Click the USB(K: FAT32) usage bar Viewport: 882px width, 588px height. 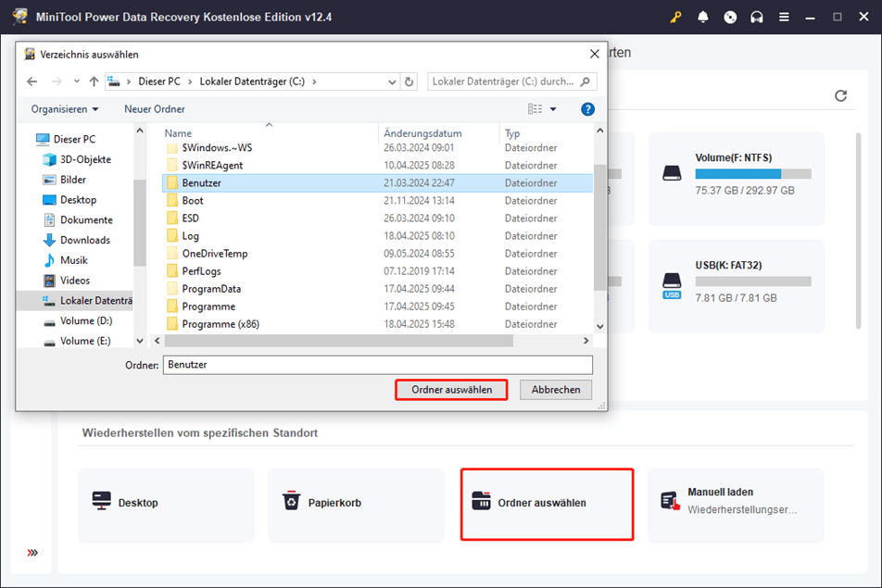click(753, 281)
